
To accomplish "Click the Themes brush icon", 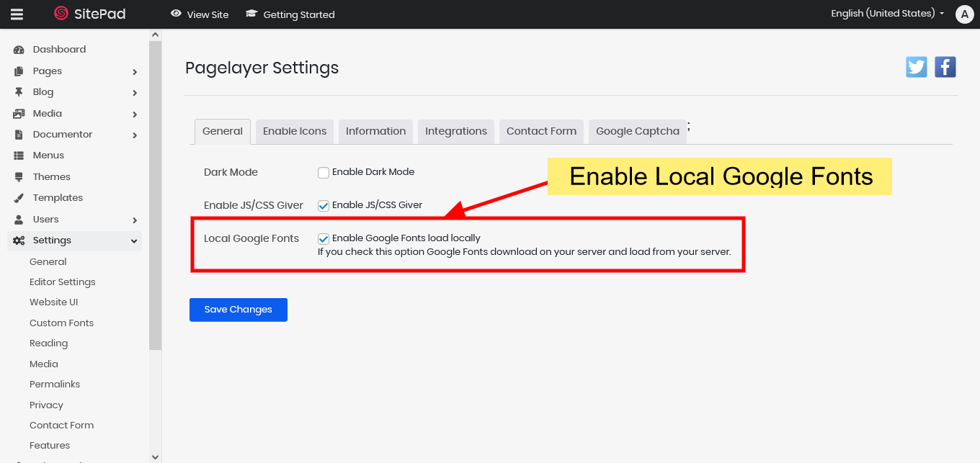I will pos(19,177).
